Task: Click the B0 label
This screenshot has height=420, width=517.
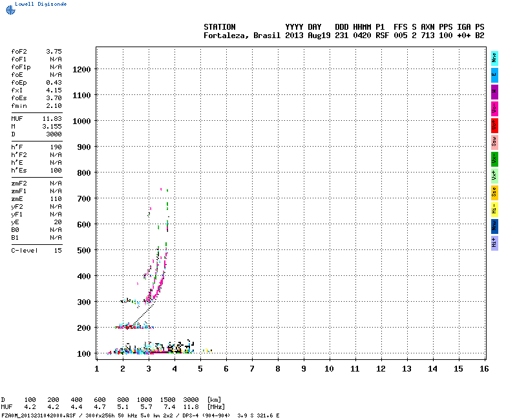Action: (15, 230)
